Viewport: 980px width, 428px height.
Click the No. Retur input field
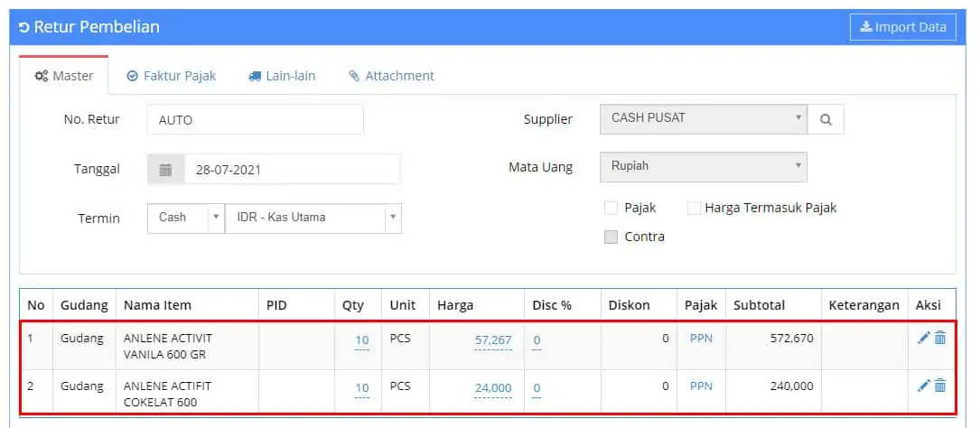255,119
